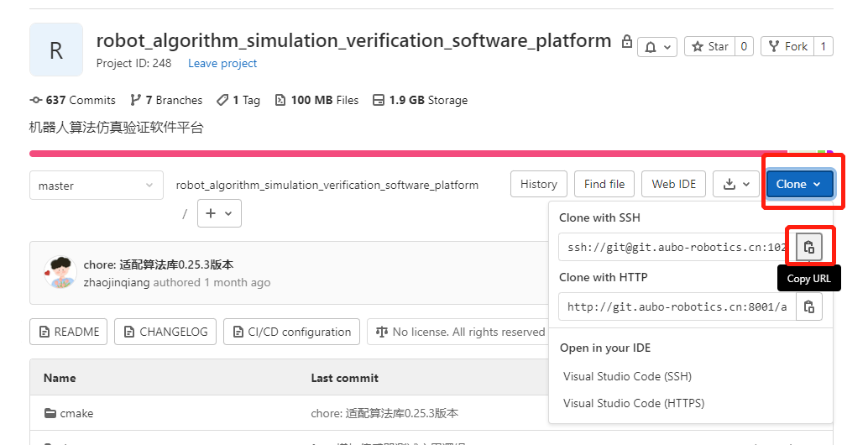Copy the SSH clone URL

808,247
